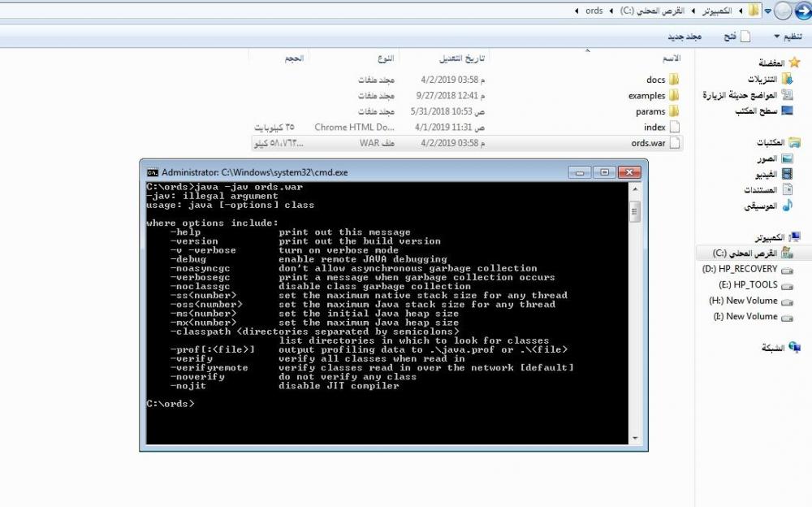Open recent locations dropdown beside navigation arrows
The height and width of the screenshot is (507, 812).
point(767,11)
